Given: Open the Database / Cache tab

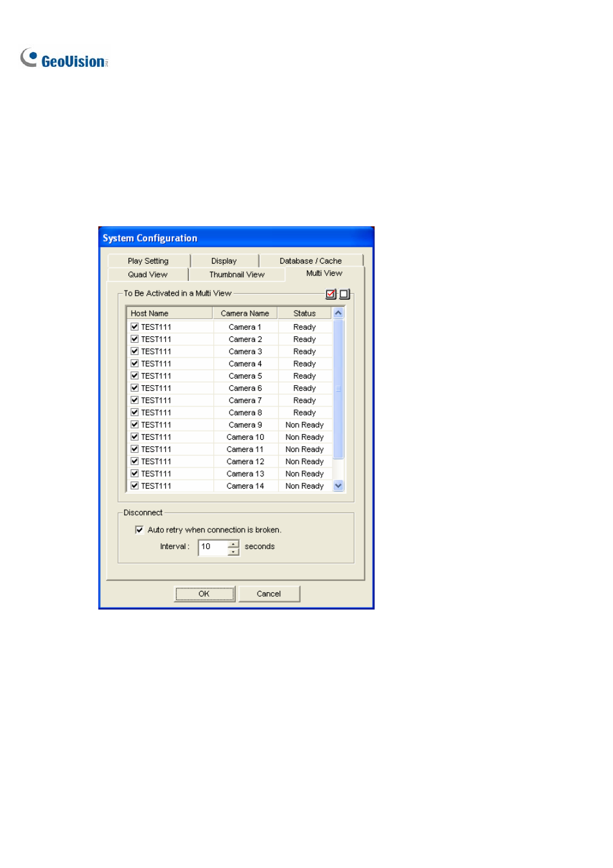Looking at the screenshot, I should (311, 261).
